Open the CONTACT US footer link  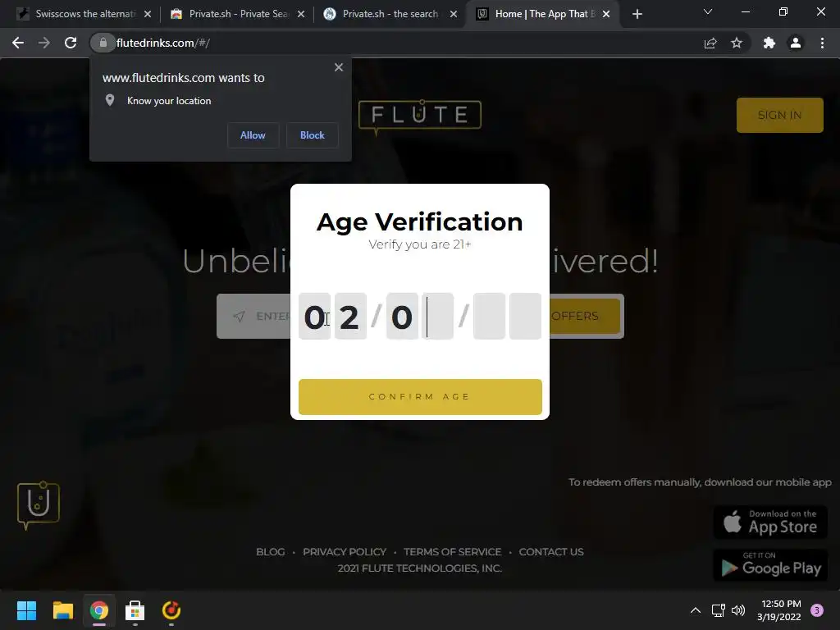(551, 552)
